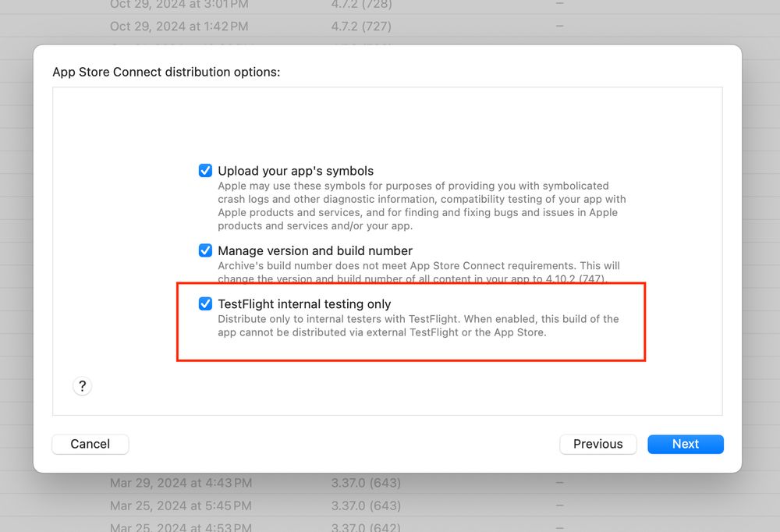Screen dimensions: 780x532
Task: Continue with the Next button
Action: click(x=686, y=444)
